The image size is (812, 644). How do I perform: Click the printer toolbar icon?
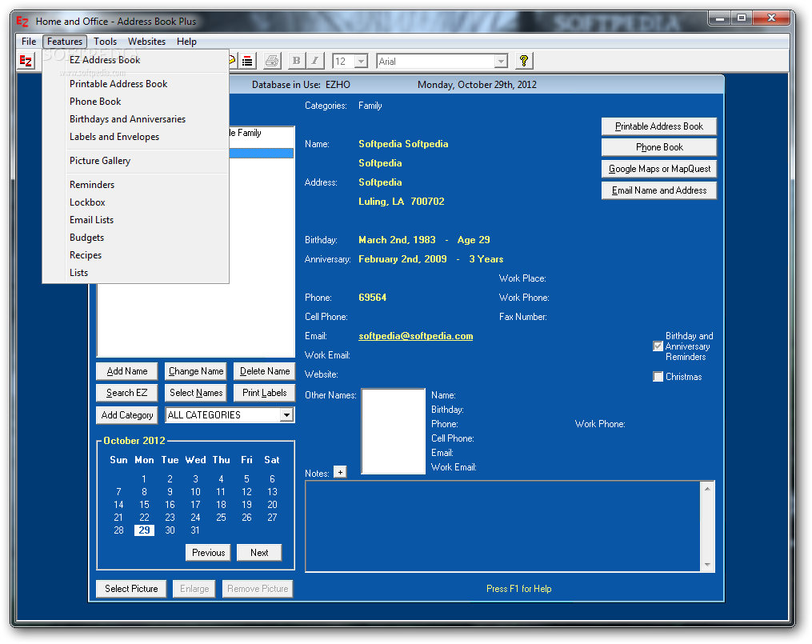tap(272, 61)
